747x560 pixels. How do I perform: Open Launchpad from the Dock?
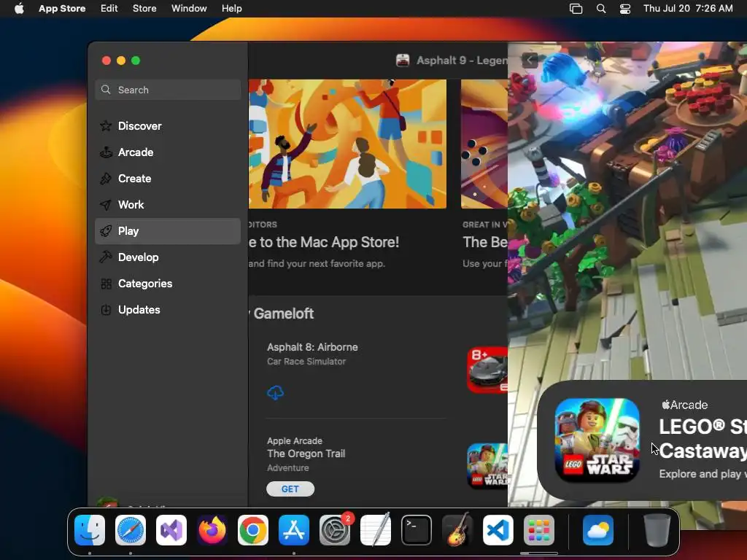coord(539,530)
